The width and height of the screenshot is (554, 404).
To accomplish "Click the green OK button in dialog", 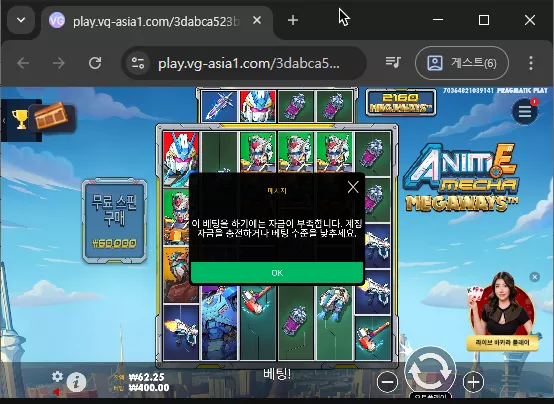I will pyautogui.click(x=277, y=273).
